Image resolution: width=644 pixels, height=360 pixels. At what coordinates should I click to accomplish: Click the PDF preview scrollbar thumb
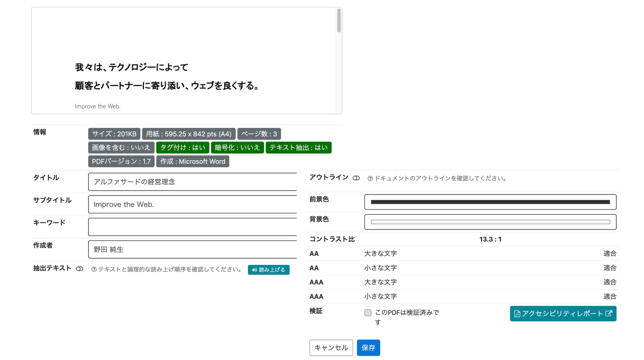[339, 21]
